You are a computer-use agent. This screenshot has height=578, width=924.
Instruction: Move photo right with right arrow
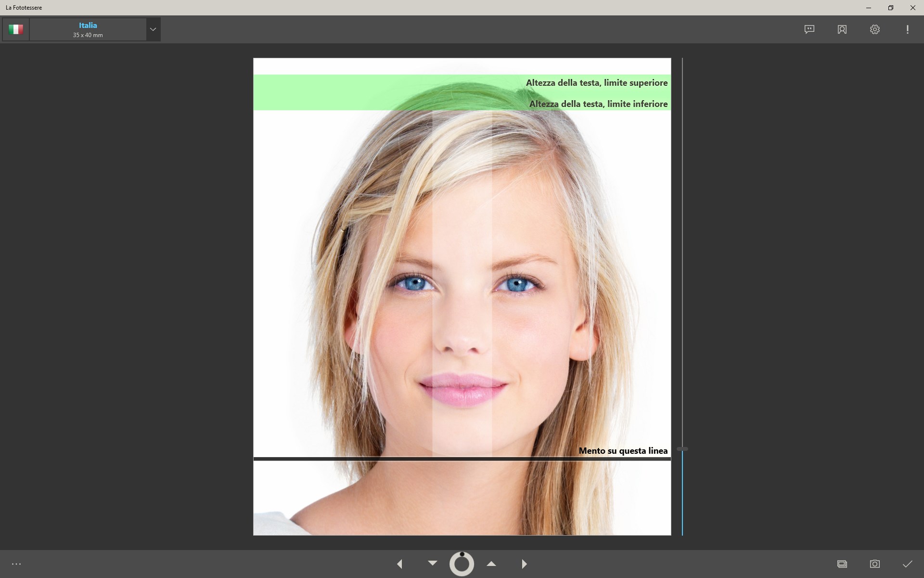524,564
